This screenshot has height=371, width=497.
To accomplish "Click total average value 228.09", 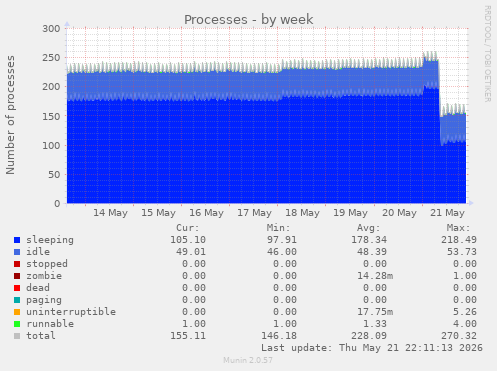I will [x=369, y=336].
